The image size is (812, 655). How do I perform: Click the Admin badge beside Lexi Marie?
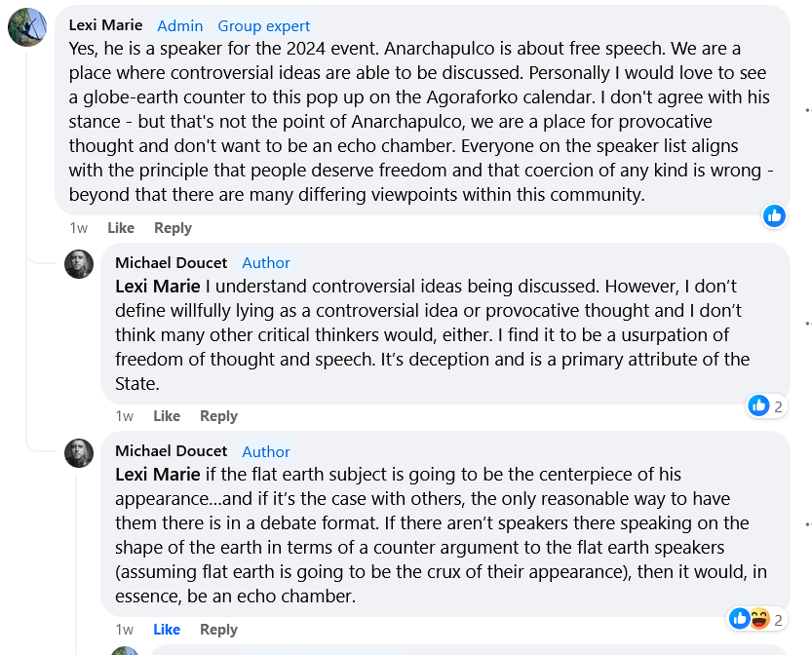coord(179,26)
